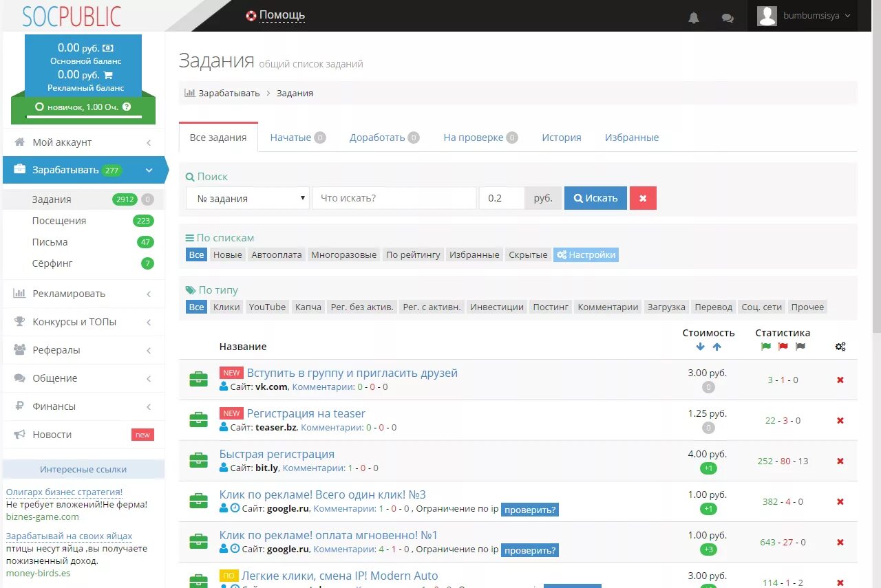The width and height of the screenshot is (881, 588).
Task: Click briefcase icon of Клик по рекламе №1
Action: (198, 541)
